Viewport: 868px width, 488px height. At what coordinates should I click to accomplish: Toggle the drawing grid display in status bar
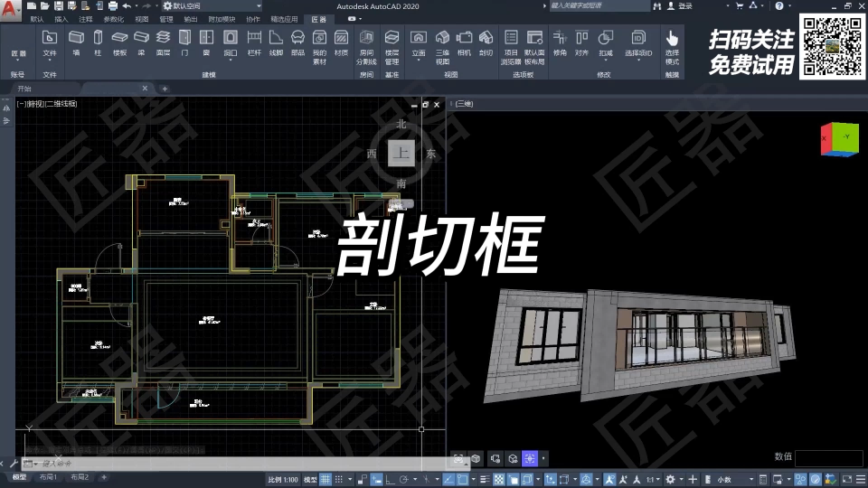325,479
